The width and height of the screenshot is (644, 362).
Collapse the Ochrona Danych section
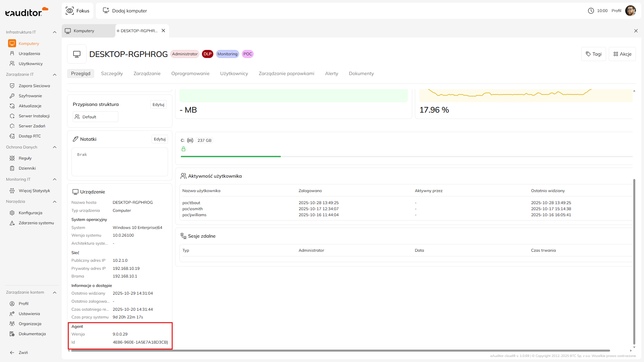point(55,147)
